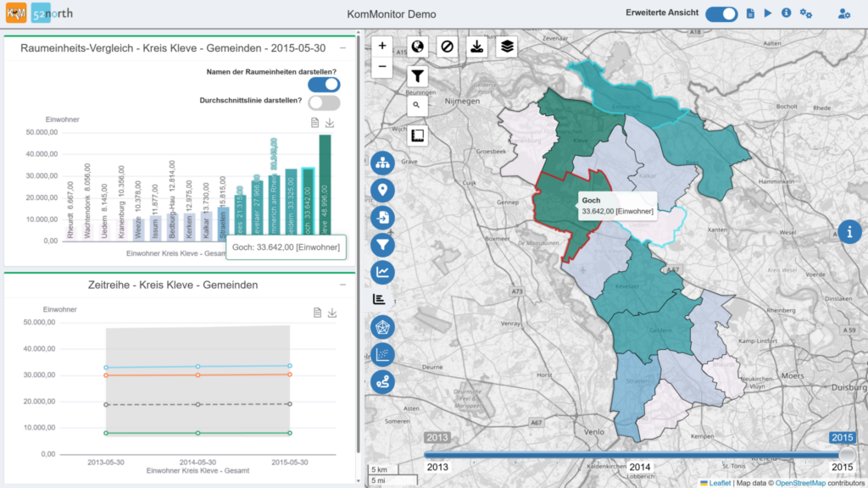The image size is (868, 488).
Task: Open the globe basemap selector icon
Action: (x=417, y=47)
